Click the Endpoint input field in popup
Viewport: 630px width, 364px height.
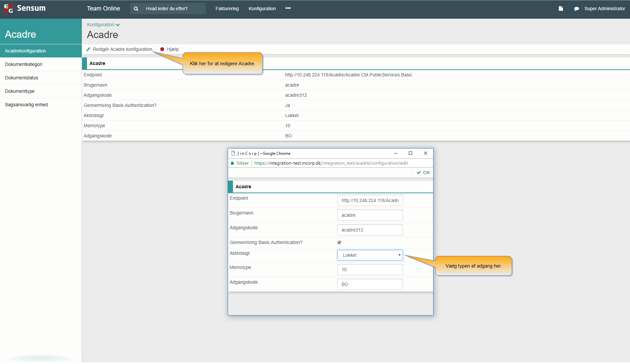[370, 200]
